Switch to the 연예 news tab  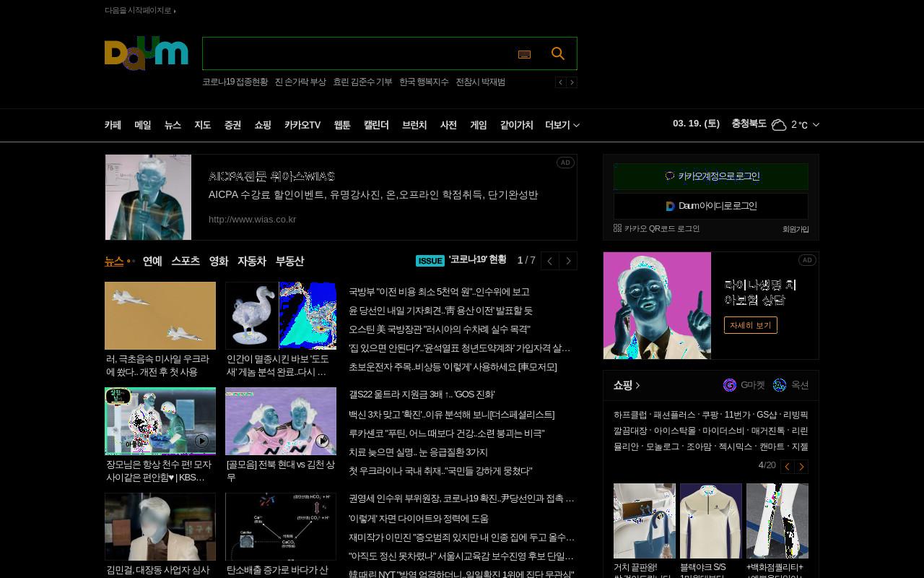tap(152, 261)
